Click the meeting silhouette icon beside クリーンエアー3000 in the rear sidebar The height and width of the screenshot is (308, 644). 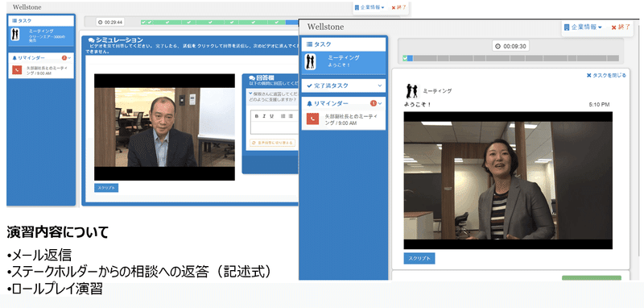tap(15, 34)
